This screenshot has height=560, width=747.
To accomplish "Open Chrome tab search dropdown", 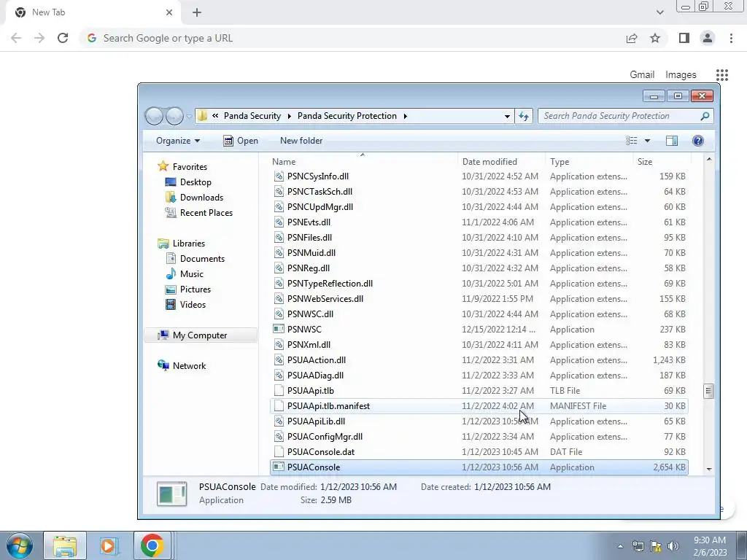I will 659,12.
